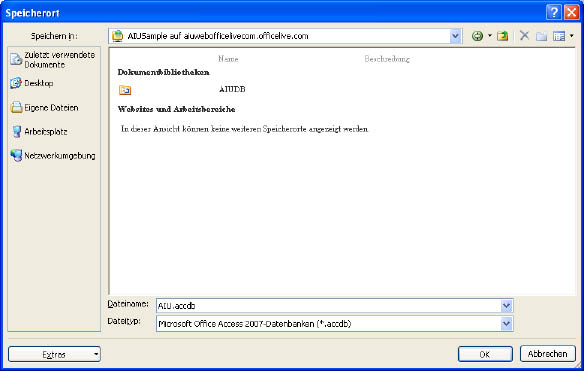This screenshot has width=584, height=371.
Task: Click the Help question mark button
Action: [554, 13]
